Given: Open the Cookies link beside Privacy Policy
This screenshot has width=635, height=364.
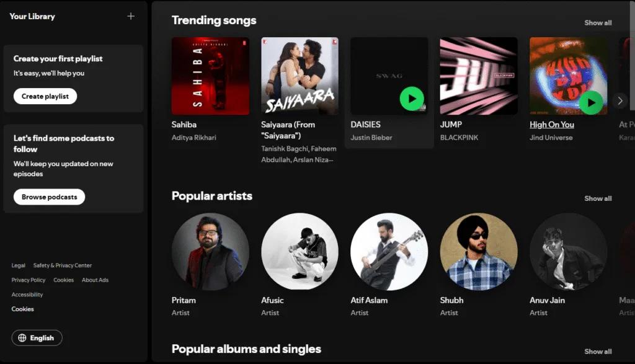Looking at the screenshot, I should [x=64, y=280].
